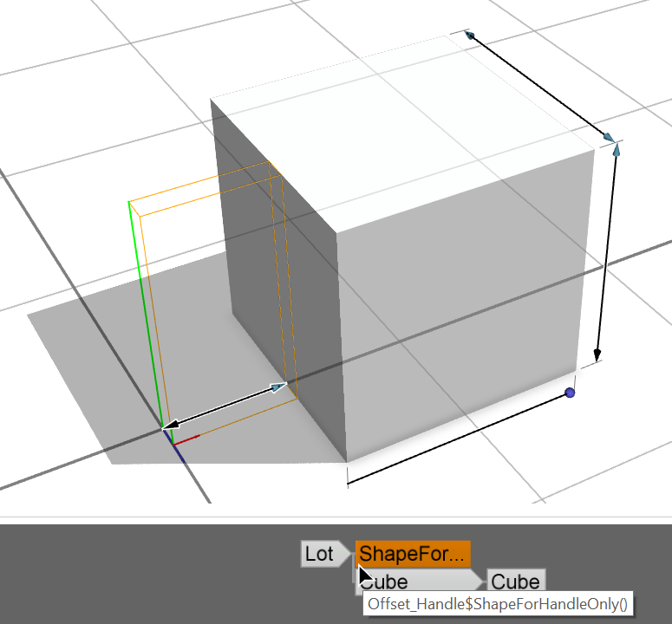
Task: Click the black arrowhead at the offset handle origin
Action: pos(170,425)
